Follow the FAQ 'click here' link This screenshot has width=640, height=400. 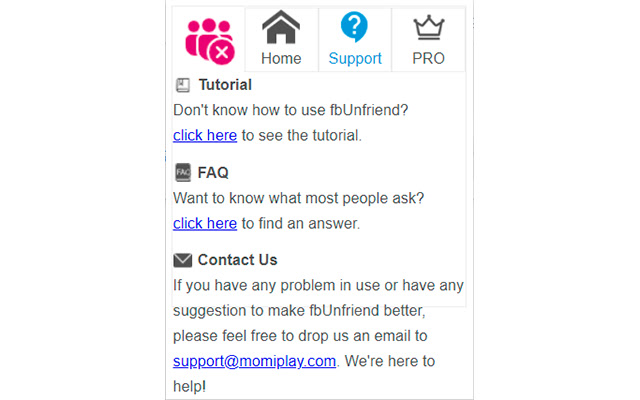click(x=205, y=223)
